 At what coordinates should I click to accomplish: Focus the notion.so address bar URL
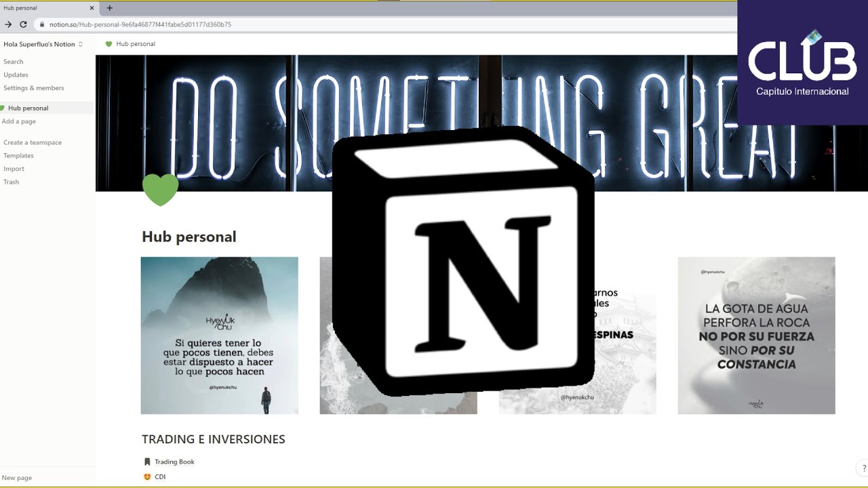[140, 24]
